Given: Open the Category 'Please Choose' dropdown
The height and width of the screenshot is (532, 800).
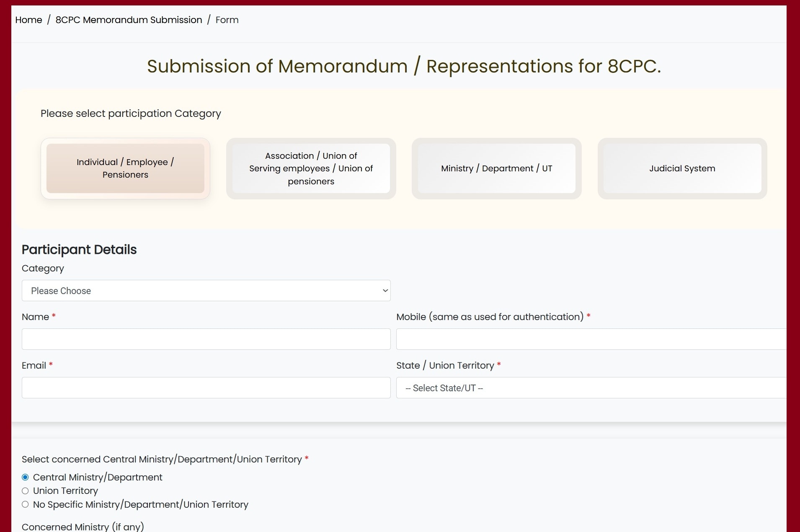Looking at the screenshot, I should coord(206,291).
